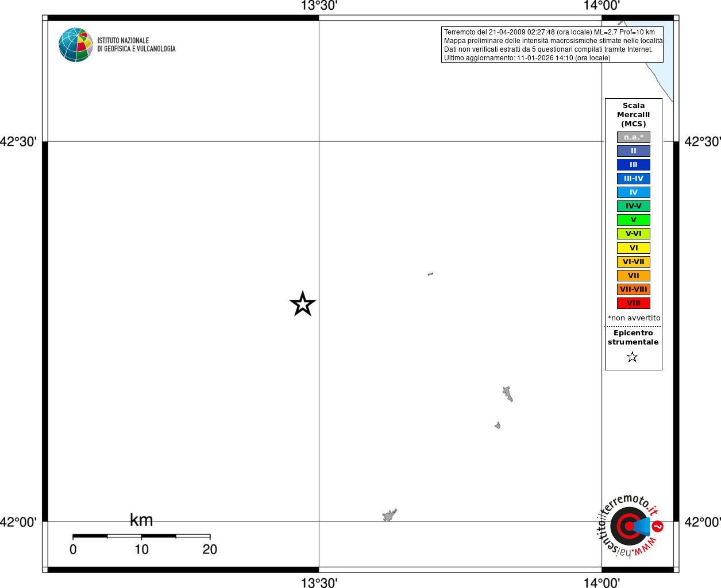Select the II intensity legend swatch

[634, 151]
